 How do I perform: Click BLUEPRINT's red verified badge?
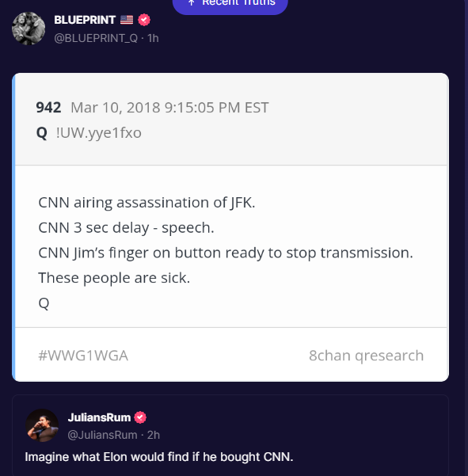pos(144,20)
